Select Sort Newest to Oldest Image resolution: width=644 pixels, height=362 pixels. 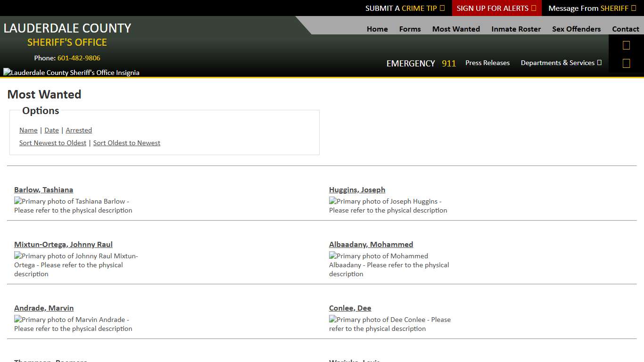point(53,143)
